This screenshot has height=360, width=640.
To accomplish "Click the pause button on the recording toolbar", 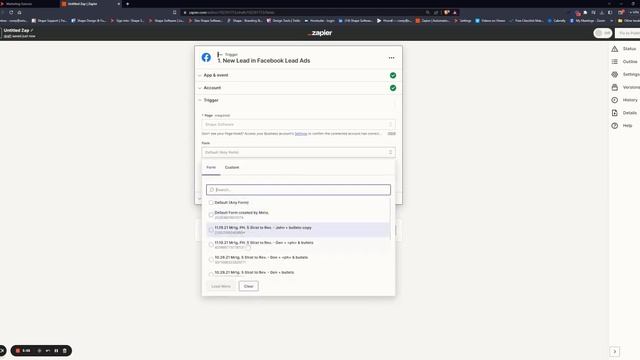I will (56, 351).
